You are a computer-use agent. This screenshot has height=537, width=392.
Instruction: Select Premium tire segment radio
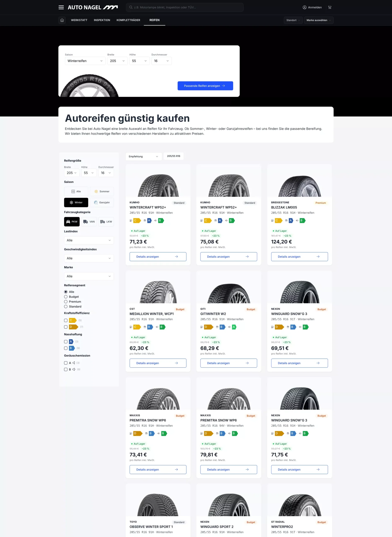pyautogui.click(x=66, y=302)
